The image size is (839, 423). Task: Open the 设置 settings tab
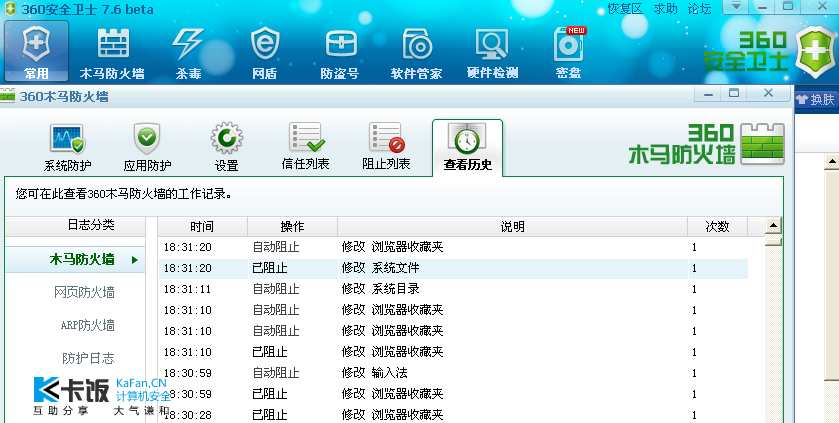[226, 148]
